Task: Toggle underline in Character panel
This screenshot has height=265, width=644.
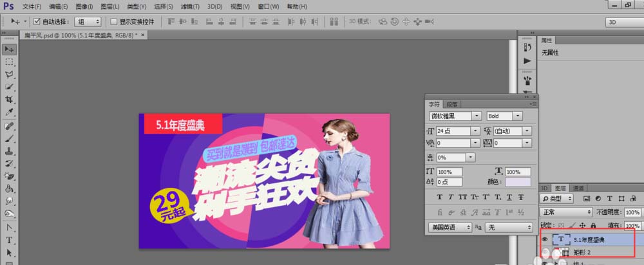Action: click(509, 197)
